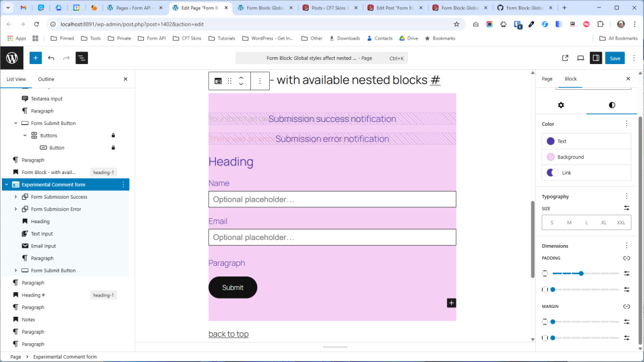644x362 pixels.
Task: Click the Save button
Action: 614,58
